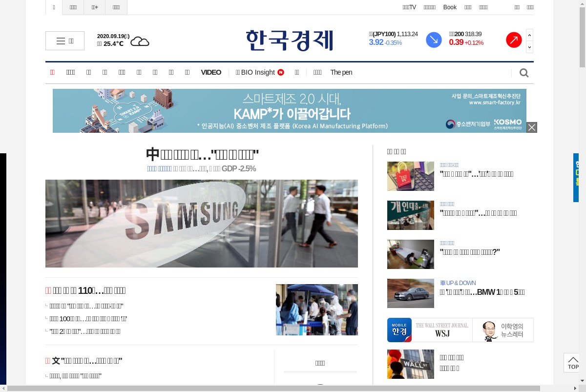This screenshot has width=586, height=392.
Task: Open search with the magnifier icon
Action: [x=524, y=73]
